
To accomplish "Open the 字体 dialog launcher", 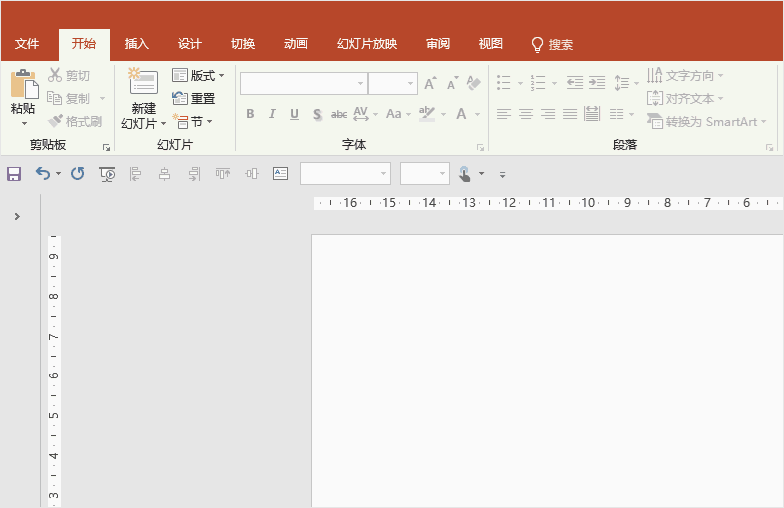I will tap(480, 148).
